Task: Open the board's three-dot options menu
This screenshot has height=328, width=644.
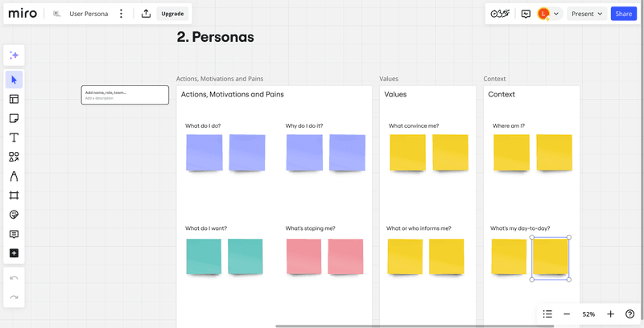Action: click(121, 14)
